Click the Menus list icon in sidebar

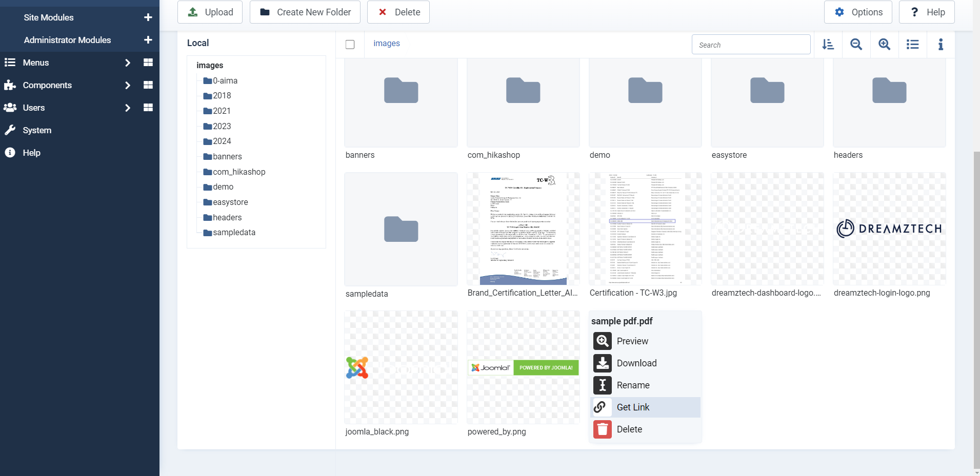(x=10, y=63)
